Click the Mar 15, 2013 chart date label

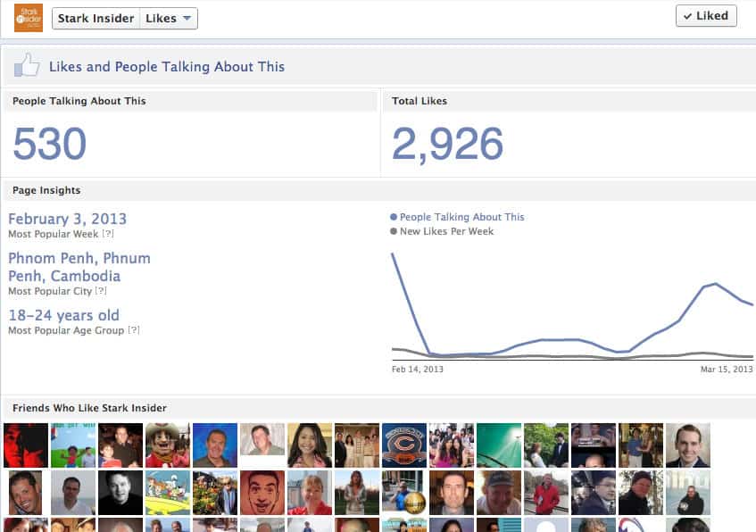pos(727,369)
